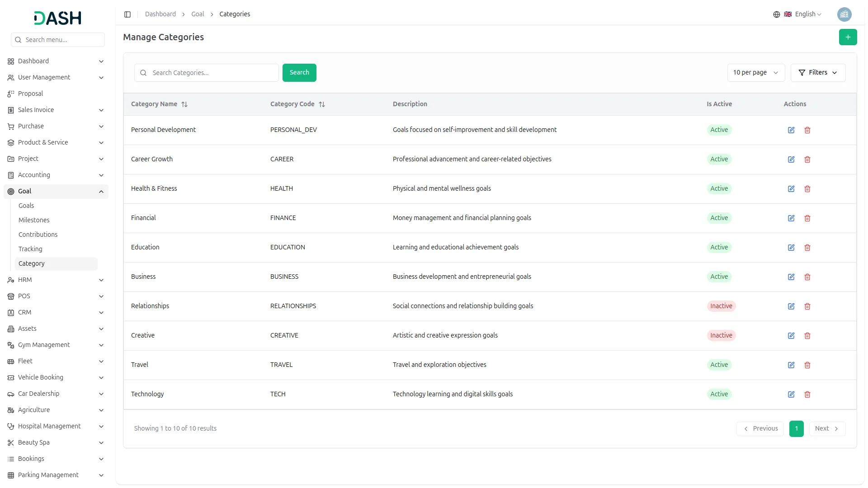Open Milestones in the Goal submenu
The width and height of the screenshot is (868, 488).
click(34, 220)
